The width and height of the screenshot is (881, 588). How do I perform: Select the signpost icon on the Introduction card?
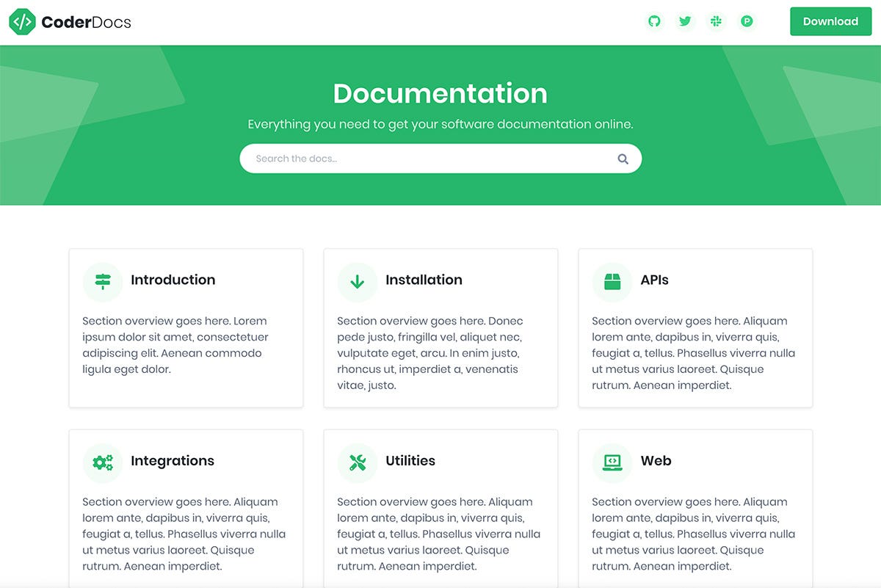click(102, 281)
